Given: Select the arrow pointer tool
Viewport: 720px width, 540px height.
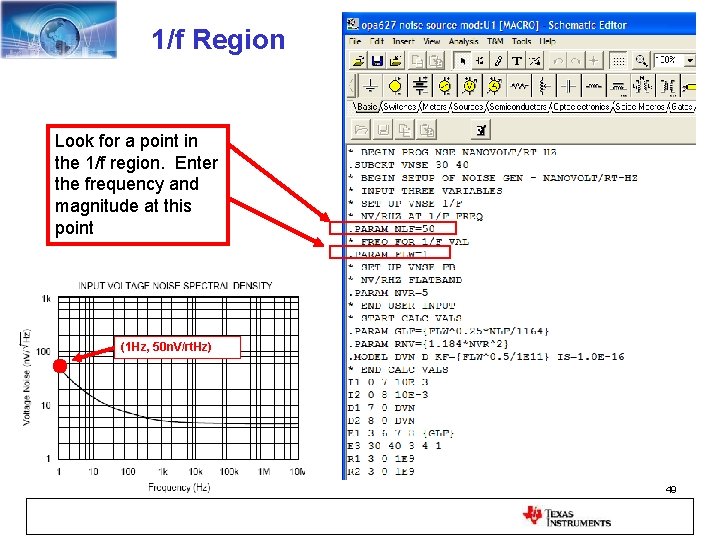Looking at the screenshot, I should click(x=462, y=60).
